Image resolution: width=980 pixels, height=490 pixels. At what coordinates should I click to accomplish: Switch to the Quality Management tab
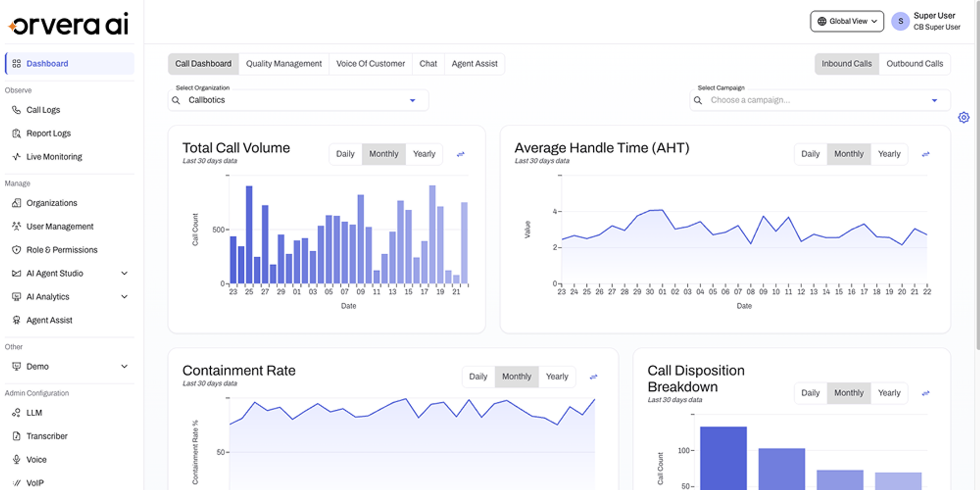pyautogui.click(x=284, y=64)
